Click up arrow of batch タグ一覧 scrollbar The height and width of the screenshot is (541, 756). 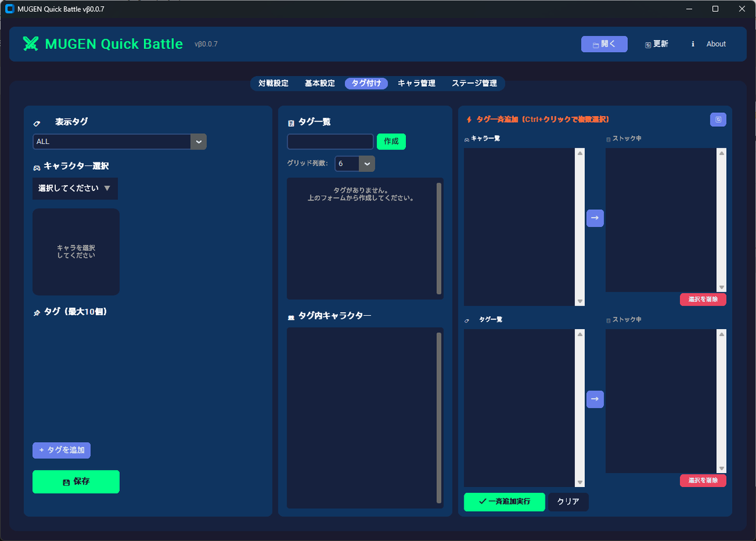tap(580, 334)
